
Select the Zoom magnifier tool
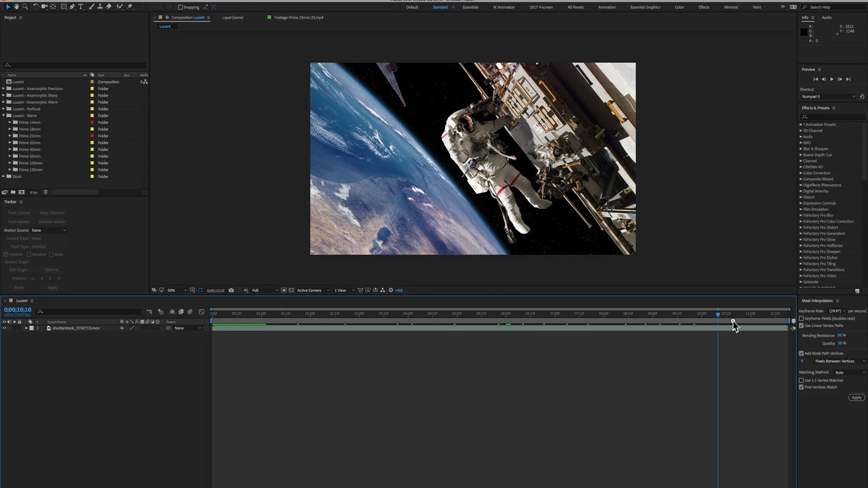(25, 7)
